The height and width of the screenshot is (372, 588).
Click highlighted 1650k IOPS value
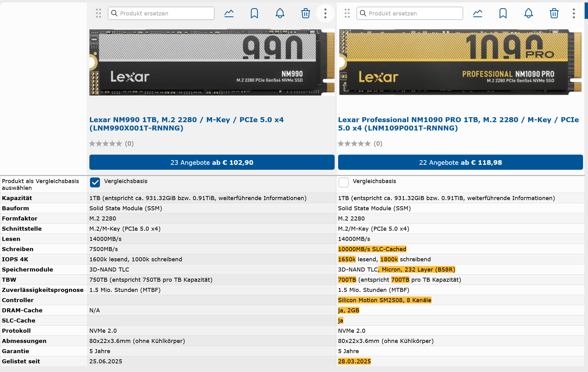tap(347, 259)
